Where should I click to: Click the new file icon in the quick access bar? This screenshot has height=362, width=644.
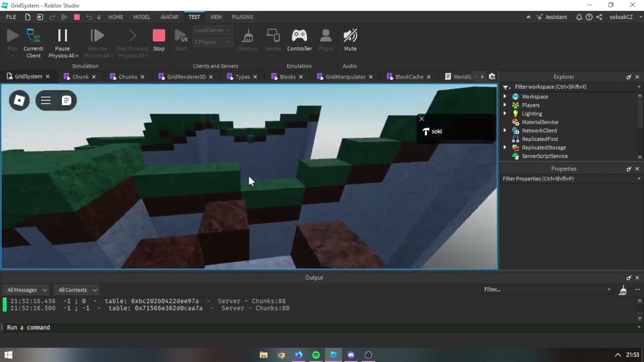point(28,17)
